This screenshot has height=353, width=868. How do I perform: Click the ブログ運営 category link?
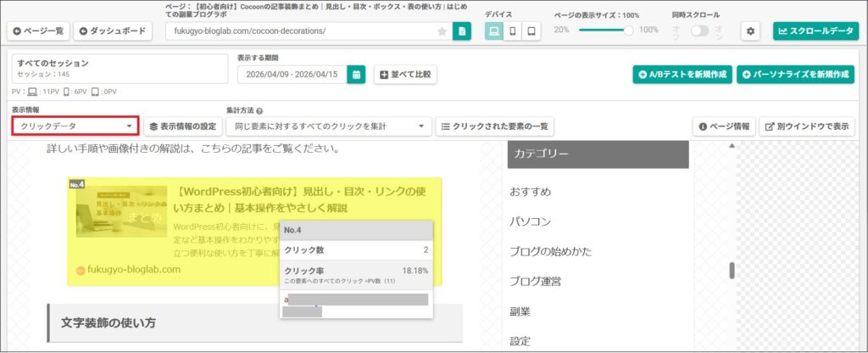536,282
